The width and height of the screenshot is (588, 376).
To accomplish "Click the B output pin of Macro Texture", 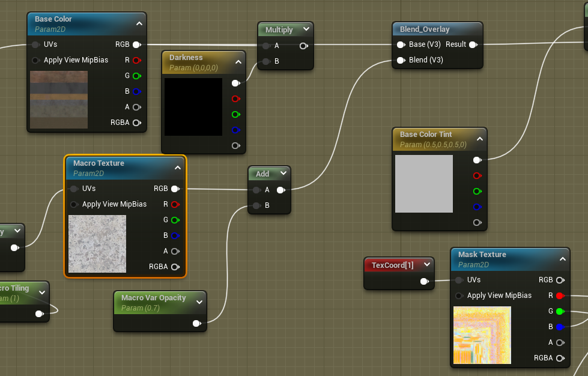I will coord(175,236).
